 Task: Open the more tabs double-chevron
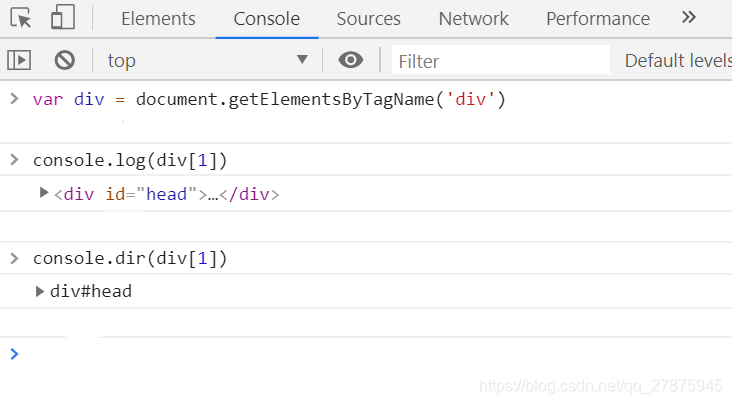689,18
